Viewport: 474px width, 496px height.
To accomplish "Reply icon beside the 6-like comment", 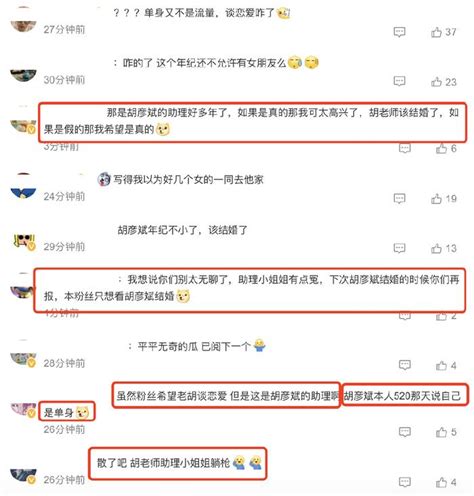I will click(405, 148).
